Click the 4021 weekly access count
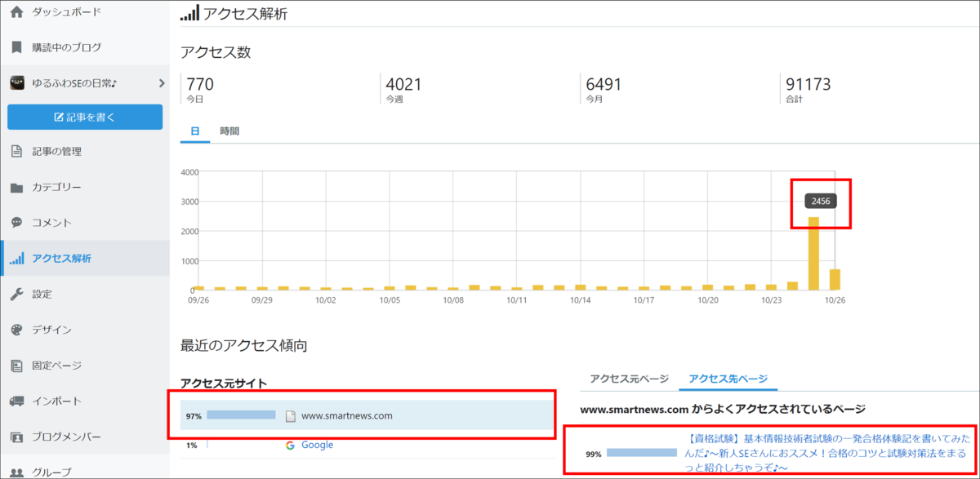This screenshot has width=980, height=479. (x=405, y=83)
